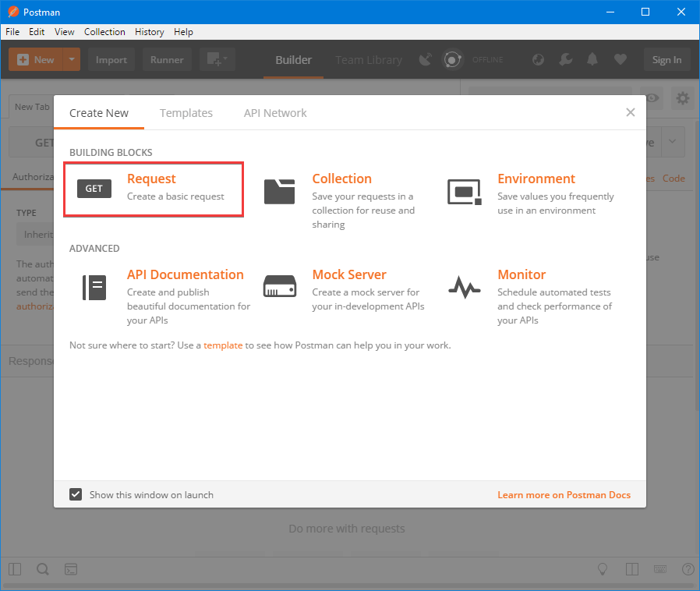
Task: Open Learn more on Postman Docs link
Action: (564, 494)
